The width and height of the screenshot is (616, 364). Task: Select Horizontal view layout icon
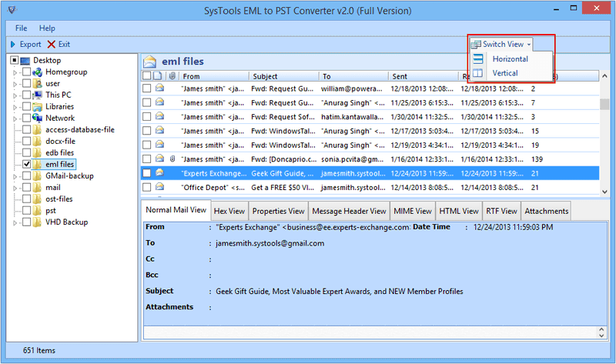click(478, 59)
